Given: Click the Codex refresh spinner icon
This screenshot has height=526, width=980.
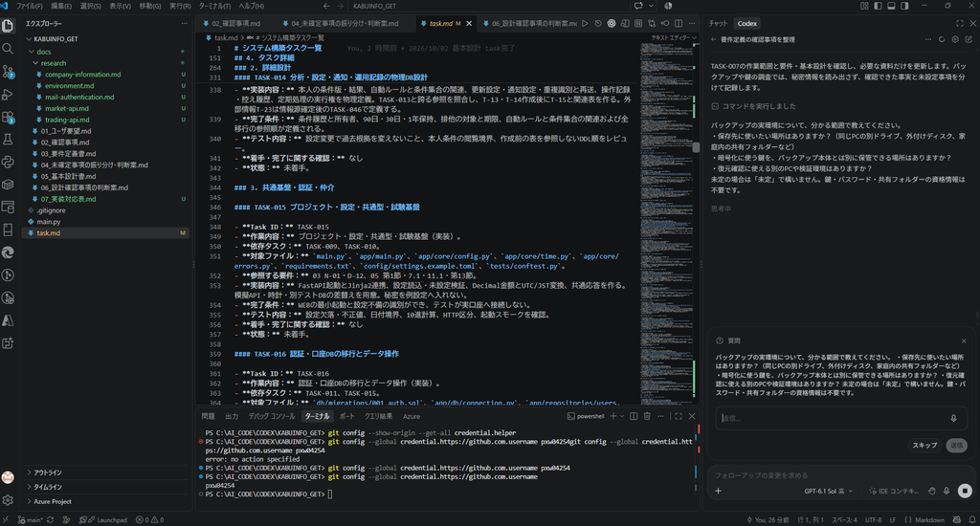Looking at the screenshot, I should coord(942,39).
